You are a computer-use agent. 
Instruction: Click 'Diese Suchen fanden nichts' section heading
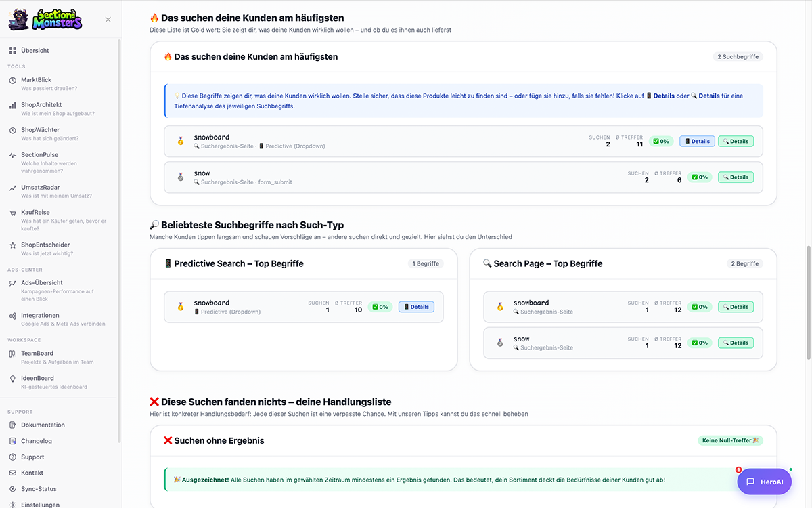tap(270, 402)
